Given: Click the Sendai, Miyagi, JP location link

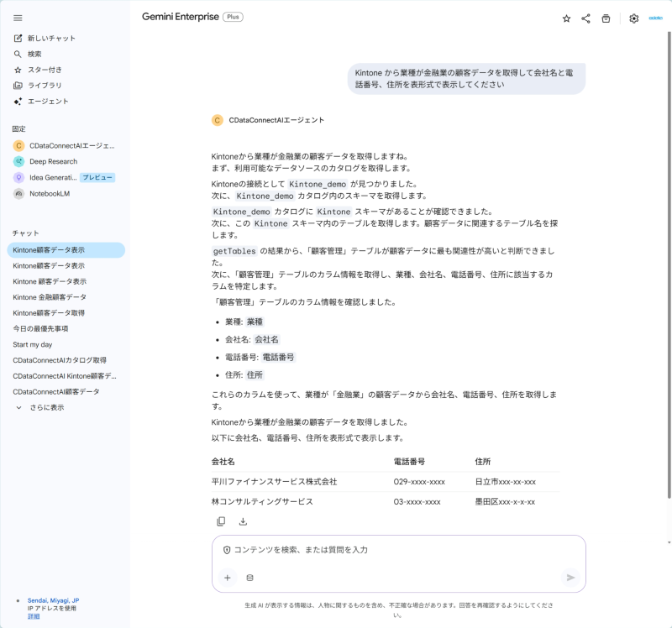Looking at the screenshot, I should (53, 600).
